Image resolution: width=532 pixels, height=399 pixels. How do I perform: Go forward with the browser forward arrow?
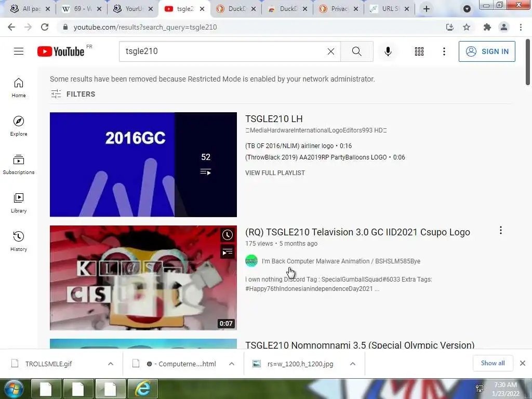28,27
